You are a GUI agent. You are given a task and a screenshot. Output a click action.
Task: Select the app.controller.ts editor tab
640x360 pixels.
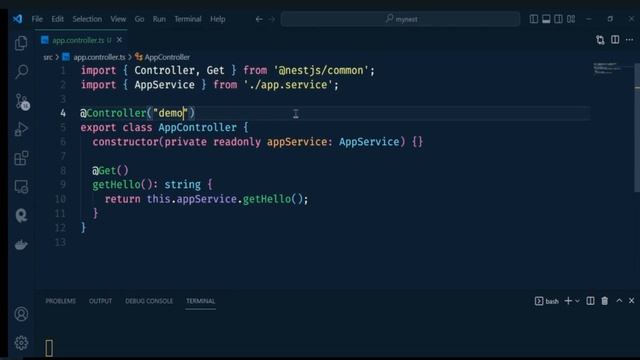(x=81, y=40)
